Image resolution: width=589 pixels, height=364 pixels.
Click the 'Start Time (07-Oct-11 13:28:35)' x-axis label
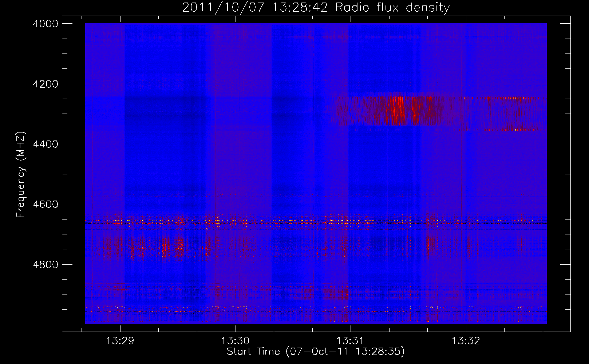[316, 351]
